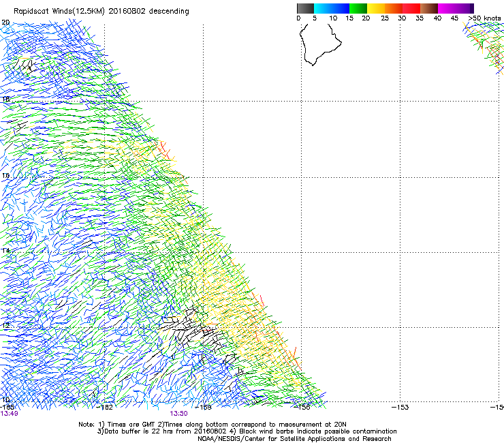
Task: Click the green 15-20 knots color segment
Action: [358, 8]
